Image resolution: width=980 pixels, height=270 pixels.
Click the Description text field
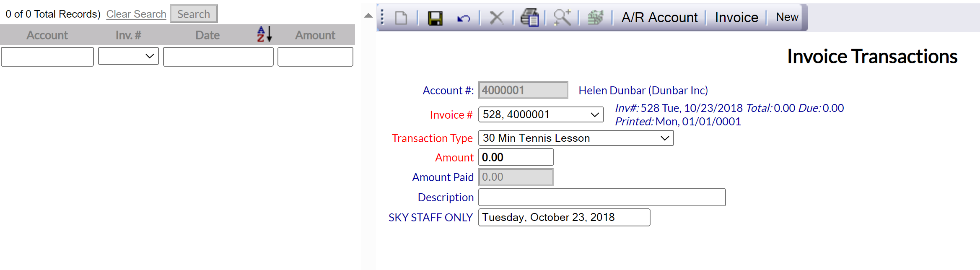coord(602,197)
